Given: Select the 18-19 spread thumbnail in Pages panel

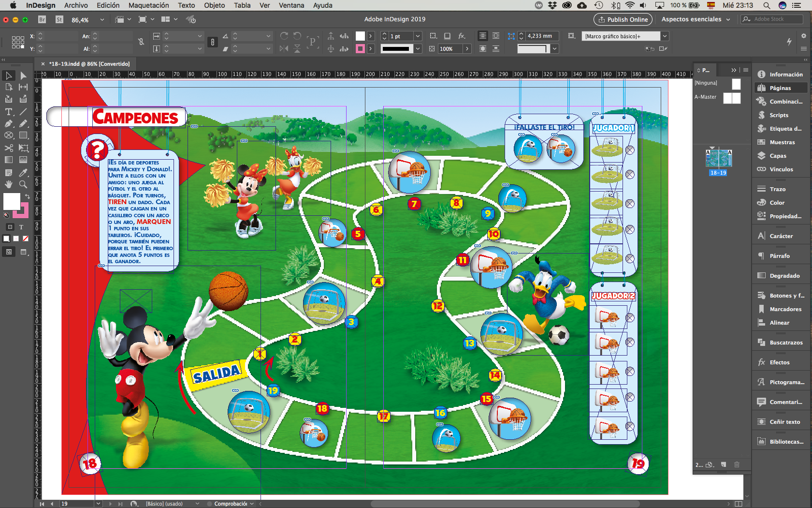Looking at the screenshot, I should [718, 158].
